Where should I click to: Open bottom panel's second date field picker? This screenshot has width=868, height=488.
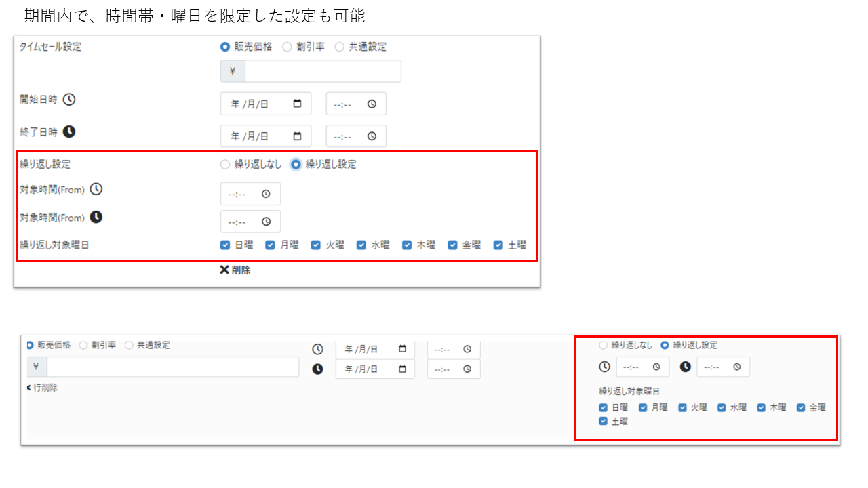pyautogui.click(x=402, y=369)
